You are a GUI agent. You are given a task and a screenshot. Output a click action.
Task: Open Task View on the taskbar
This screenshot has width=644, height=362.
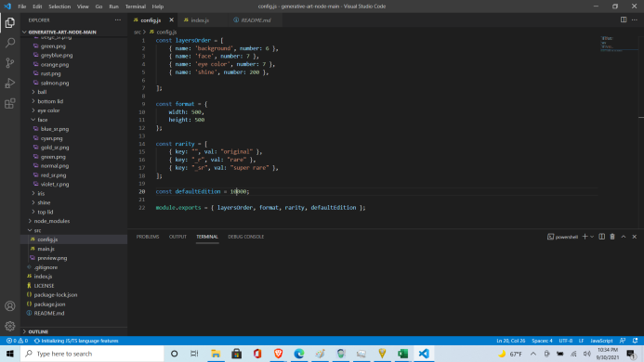coord(194,354)
